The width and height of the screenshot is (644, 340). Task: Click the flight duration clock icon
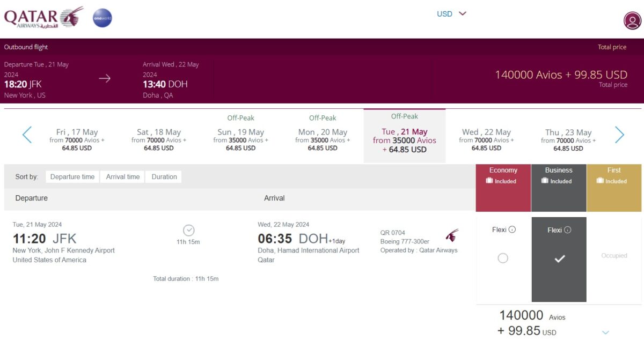click(x=188, y=231)
